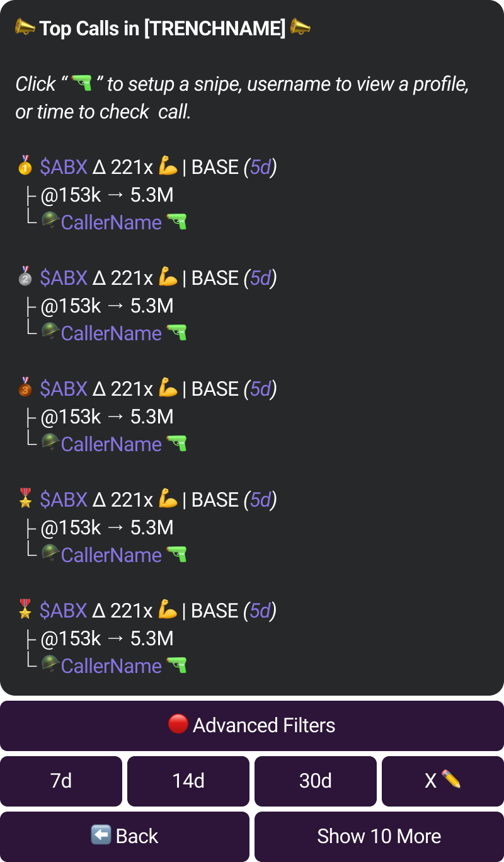Select the 14d time range
The height and width of the screenshot is (862, 504).
point(188,781)
